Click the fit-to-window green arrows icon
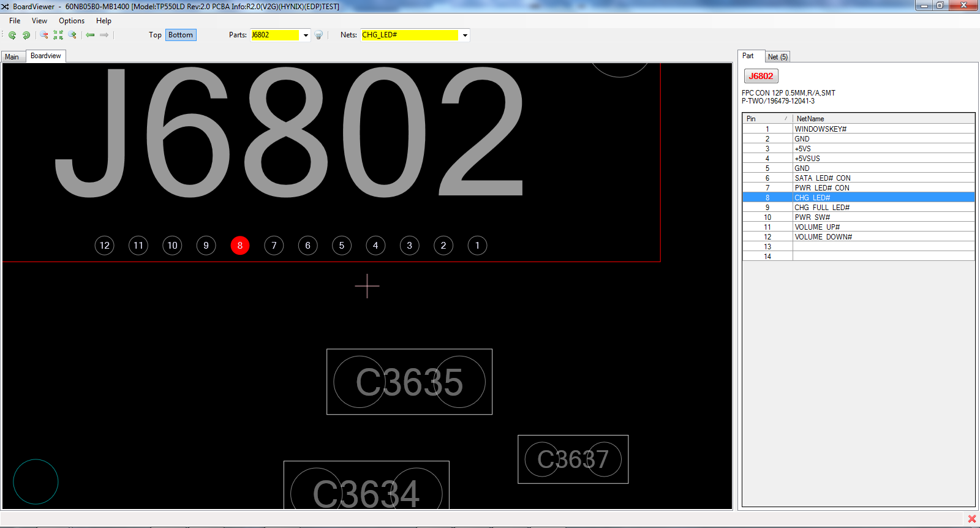Image resolution: width=980 pixels, height=528 pixels. tap(58, 36)
